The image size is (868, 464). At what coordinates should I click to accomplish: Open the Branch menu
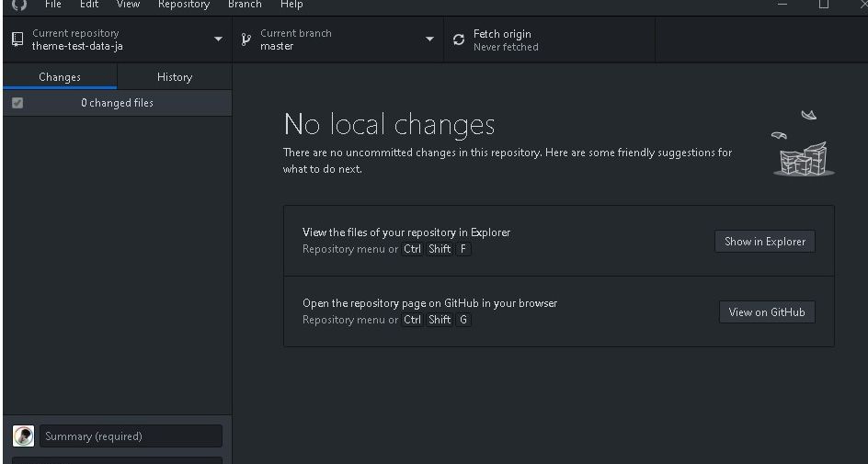point(245,5)
